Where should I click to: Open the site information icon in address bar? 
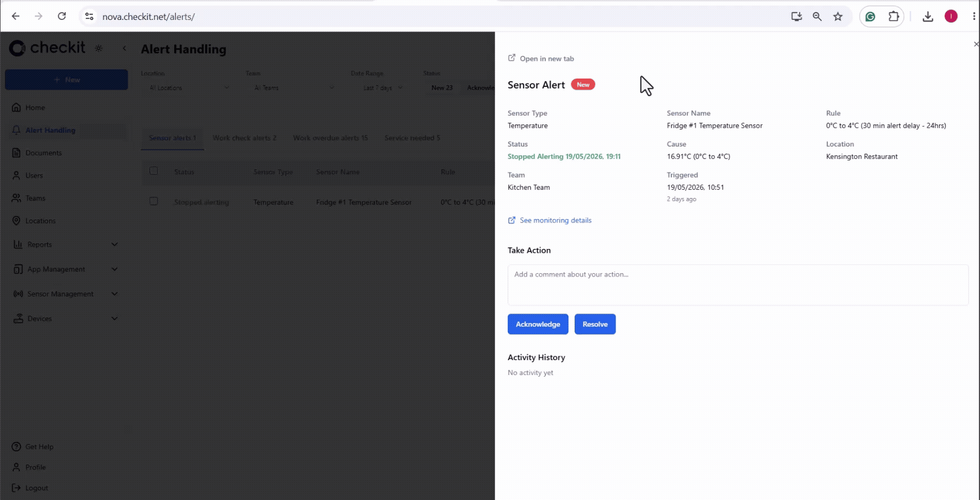click(89, 17)
